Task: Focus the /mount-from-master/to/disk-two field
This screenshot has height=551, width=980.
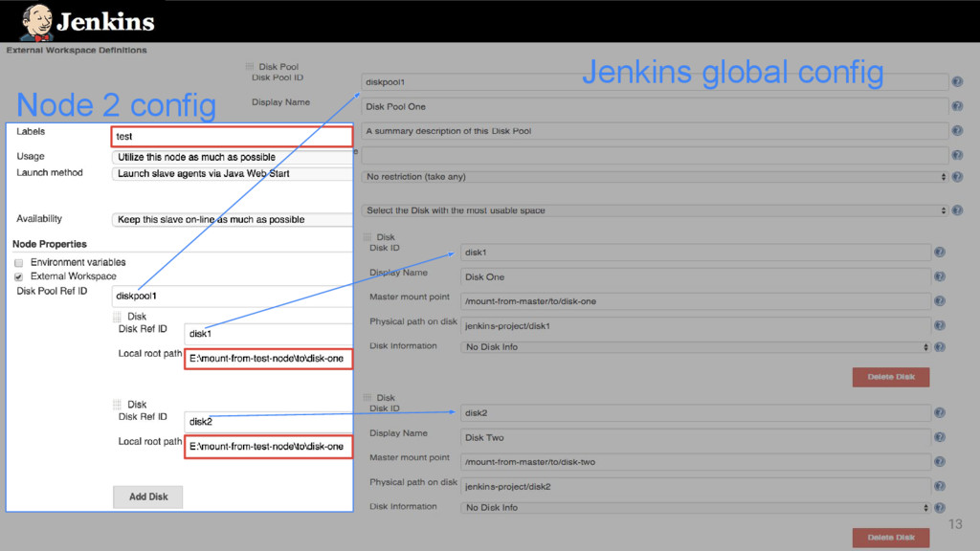Action: (x=696, y=462)
